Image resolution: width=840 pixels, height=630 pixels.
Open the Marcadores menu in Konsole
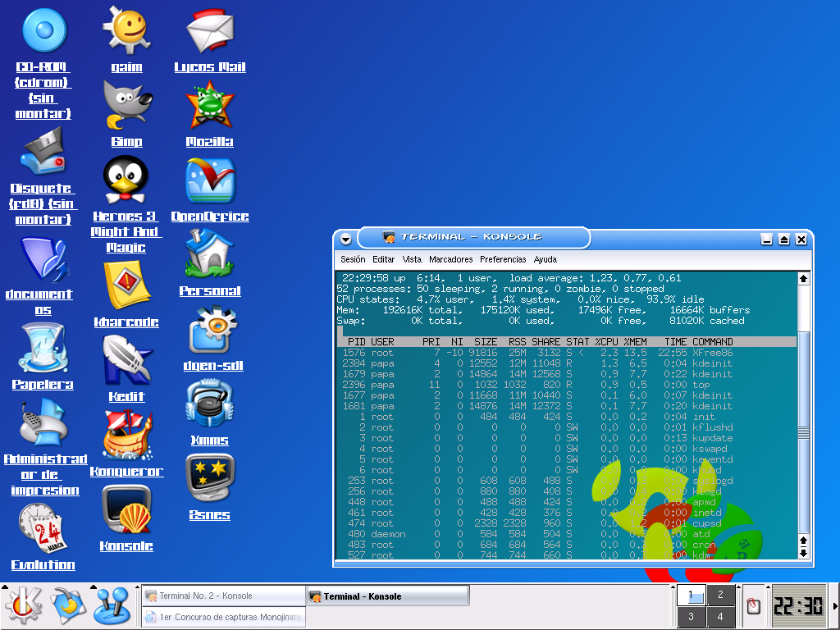451,259
